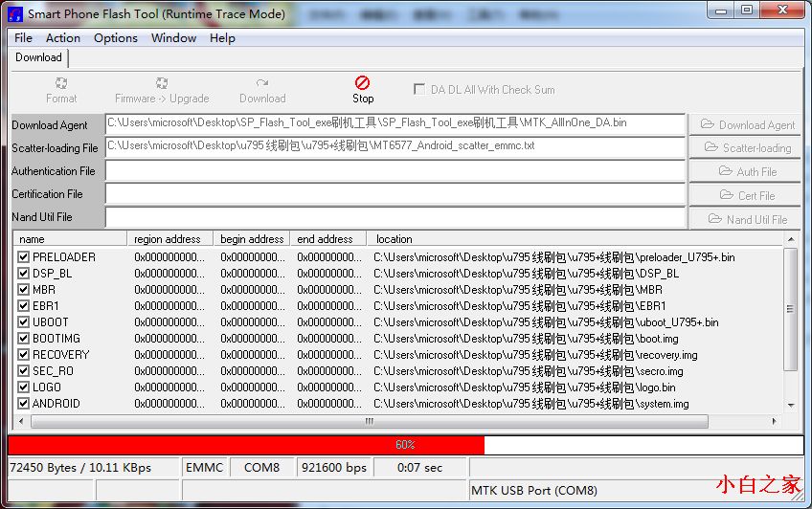This screenshot has width=812, height=509.
Task: Click the 0:07 sec elapsed time
Action: 420,468
